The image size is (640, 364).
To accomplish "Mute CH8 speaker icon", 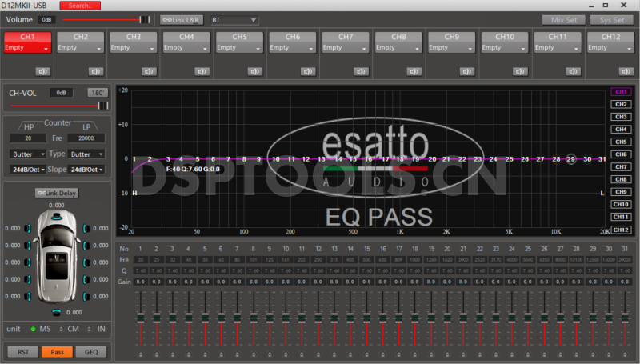I will click(414, 72).
